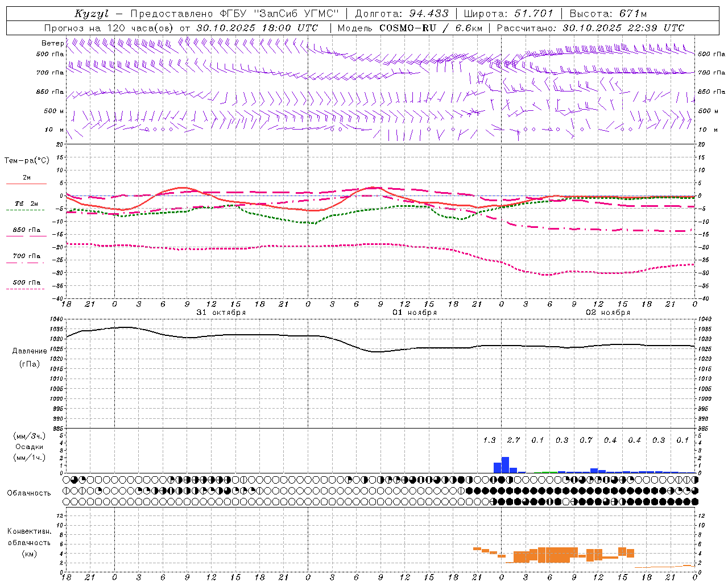Click the Осадки precipitation panel label
This screenshot has width=728, height=582.
(29, 447)
